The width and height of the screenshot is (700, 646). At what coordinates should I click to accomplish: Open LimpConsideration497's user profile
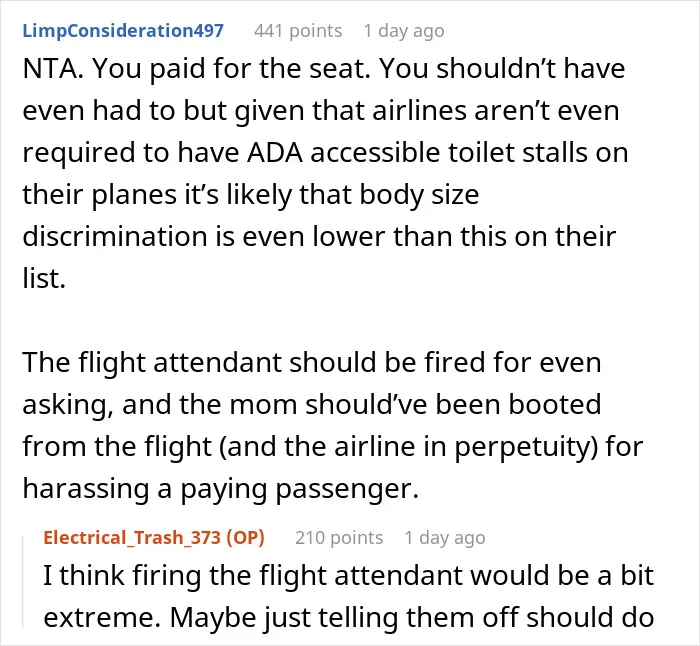coord(123,31)
